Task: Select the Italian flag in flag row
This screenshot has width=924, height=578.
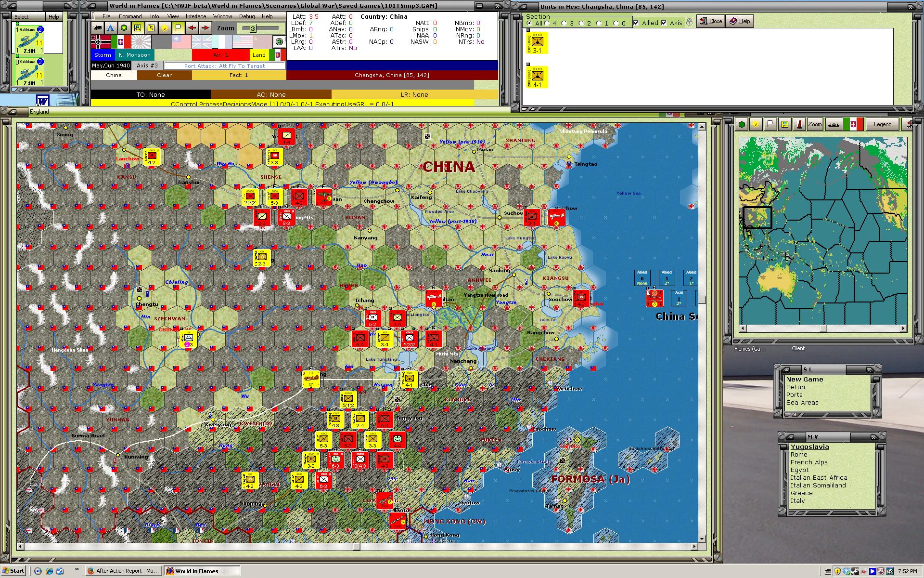Action: (x=121, y=42)
